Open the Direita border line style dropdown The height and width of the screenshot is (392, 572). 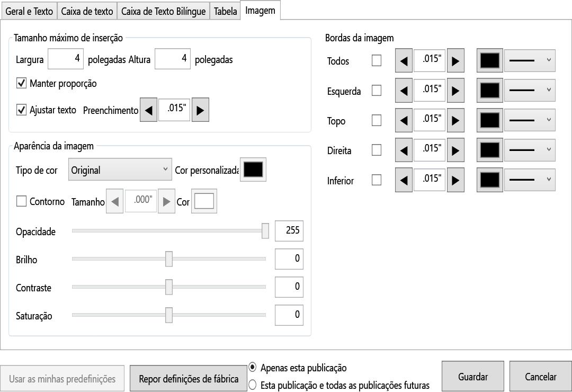(x=530, y=150)
